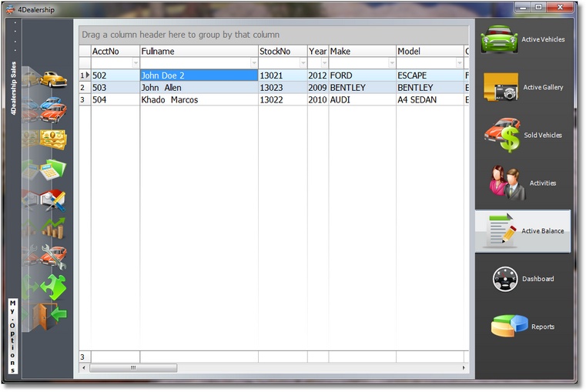The height and width of the screenshot is (392, 586).
Task: Open Active Vehicles from the green car icon
Action: (x=499, y=40)
